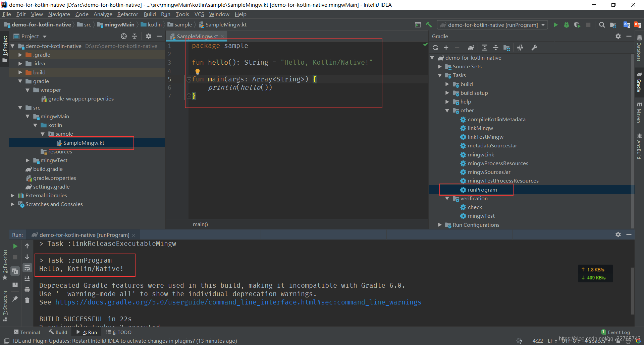The image size is (644, 345).
Task: Open the Gradle deprecation warnings link
Action: [x=238, y=302]
